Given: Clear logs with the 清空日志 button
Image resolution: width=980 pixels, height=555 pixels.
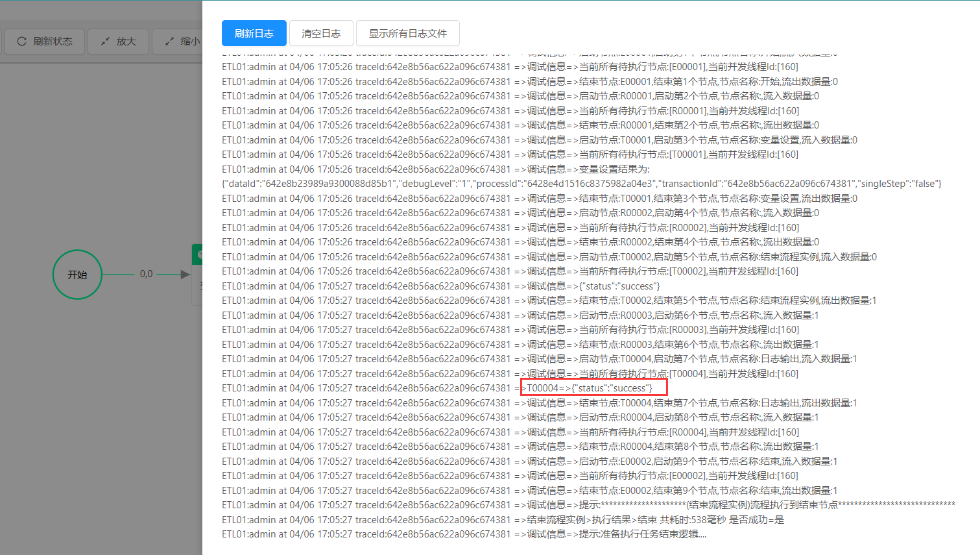Looking at the screenshot, I should [321, 34].
